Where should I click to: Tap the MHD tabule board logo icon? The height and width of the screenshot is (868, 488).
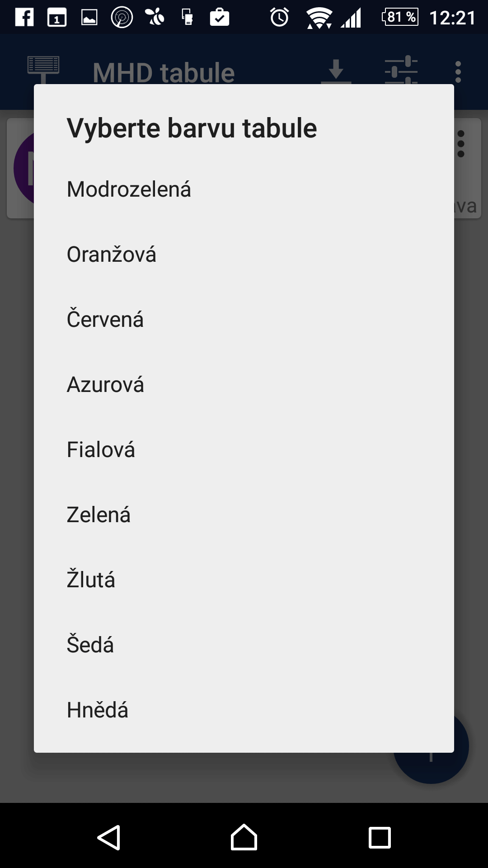(43, 69)
